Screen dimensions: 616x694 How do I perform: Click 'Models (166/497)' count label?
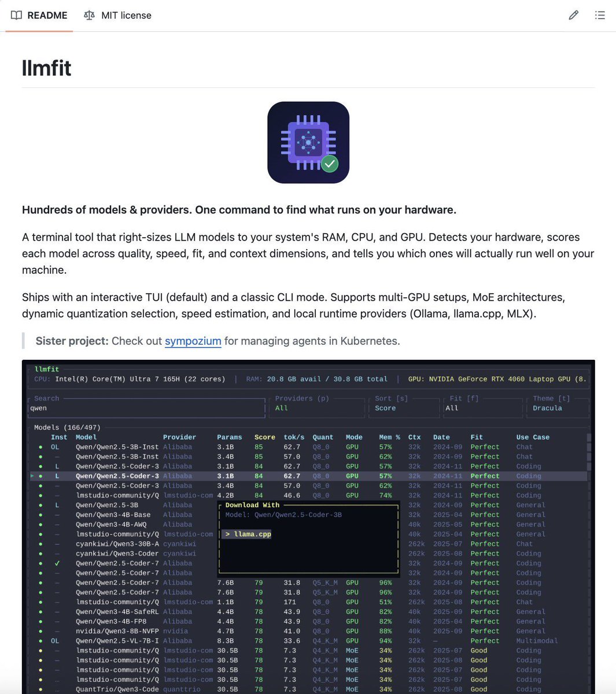(67, 427)
